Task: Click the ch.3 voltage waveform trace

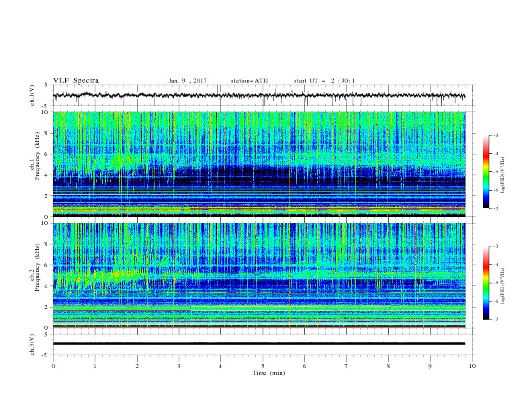Action: tap(259, 344)
